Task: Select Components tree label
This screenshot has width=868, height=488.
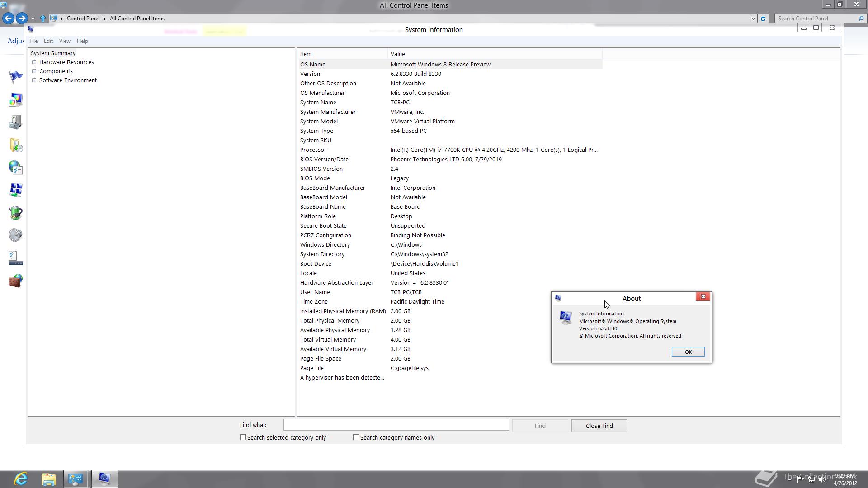Action: click(56, 71)
